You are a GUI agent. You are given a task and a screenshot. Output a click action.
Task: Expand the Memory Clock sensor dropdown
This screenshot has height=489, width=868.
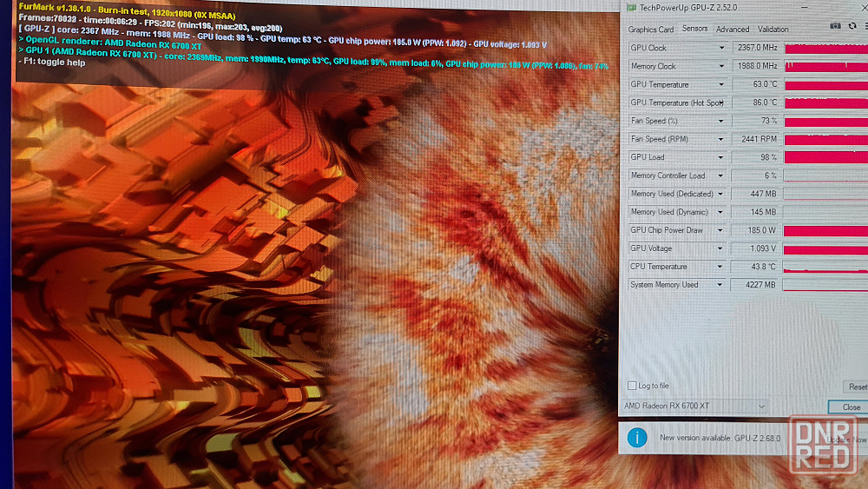click(x=720, y=66)
